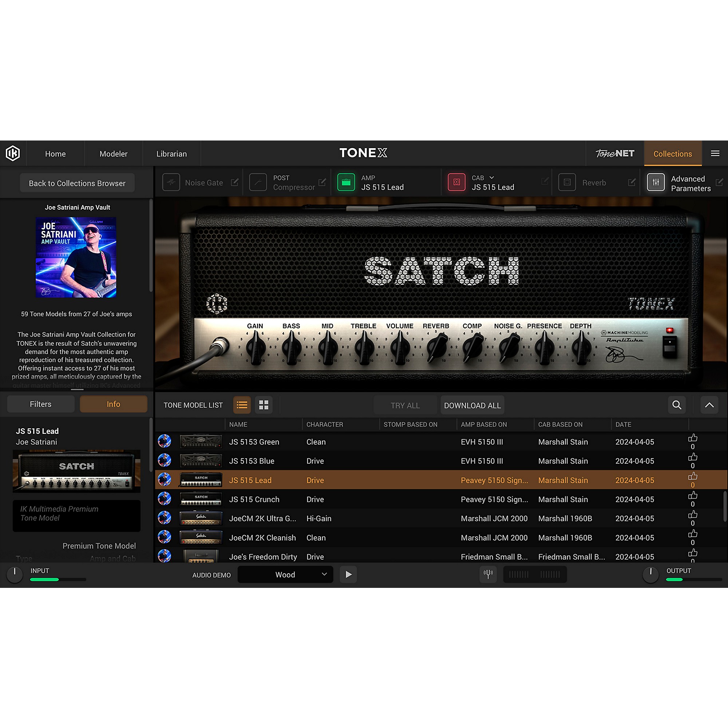
Task: Edit the Noise Gate settings
Action: coord(235,182)
